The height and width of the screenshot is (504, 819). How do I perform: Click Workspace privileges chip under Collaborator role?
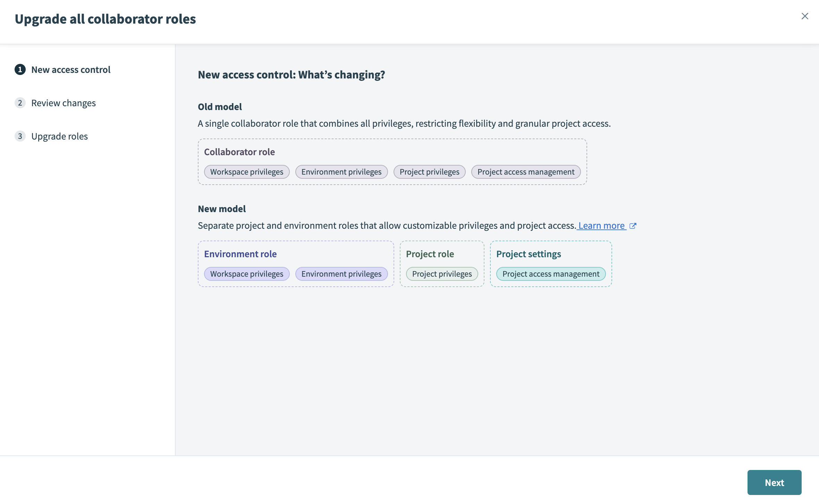(247, 172)
